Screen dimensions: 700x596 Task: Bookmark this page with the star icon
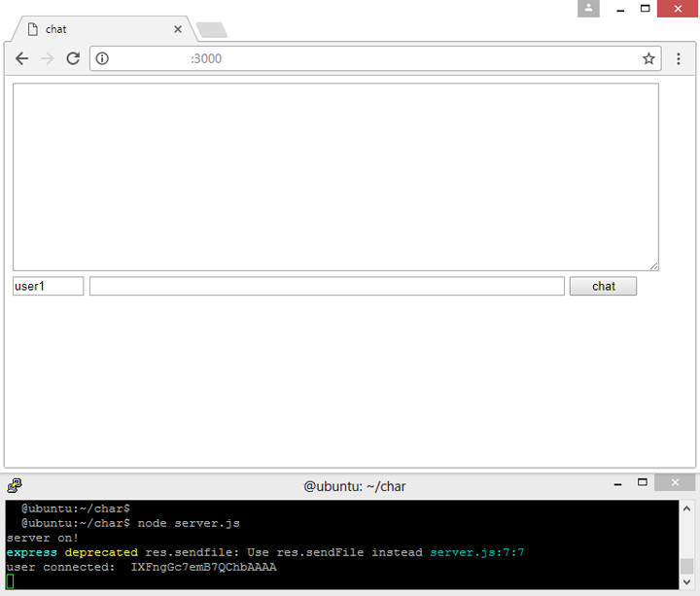(x=648, y=58)
